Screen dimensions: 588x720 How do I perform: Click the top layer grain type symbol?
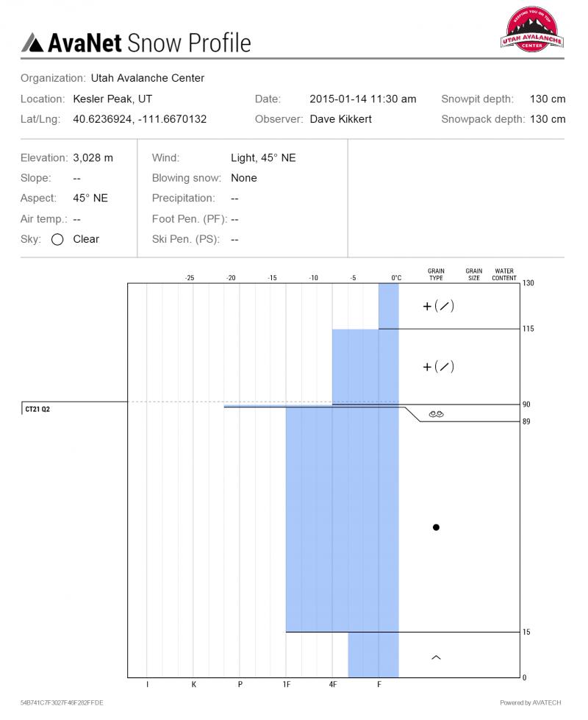coord(438,306)
